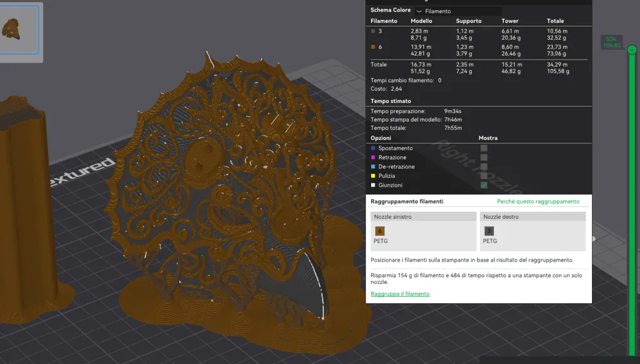The image size is (640, 364).
Task: Click the layer value label 524
Action: click(x=611, y=39)
